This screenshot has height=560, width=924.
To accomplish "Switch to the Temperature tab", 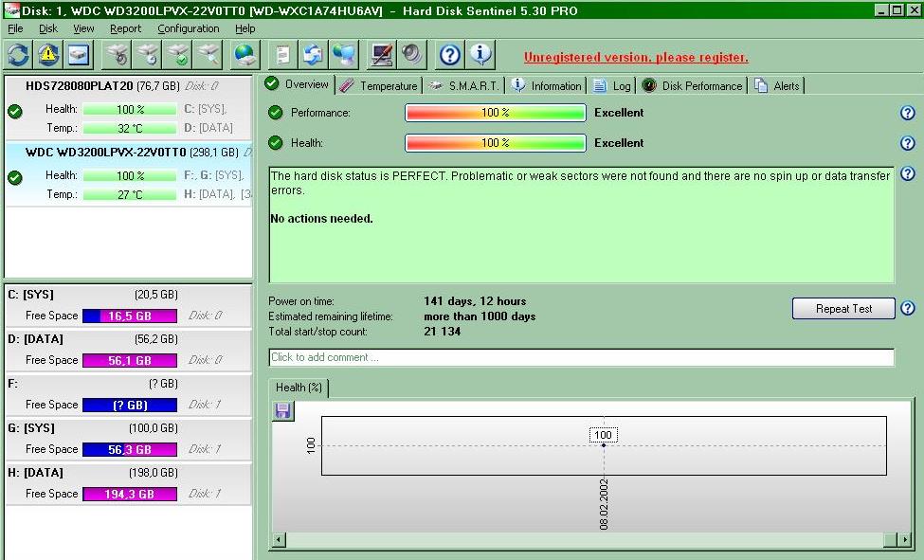I will [x=379, y=86].
